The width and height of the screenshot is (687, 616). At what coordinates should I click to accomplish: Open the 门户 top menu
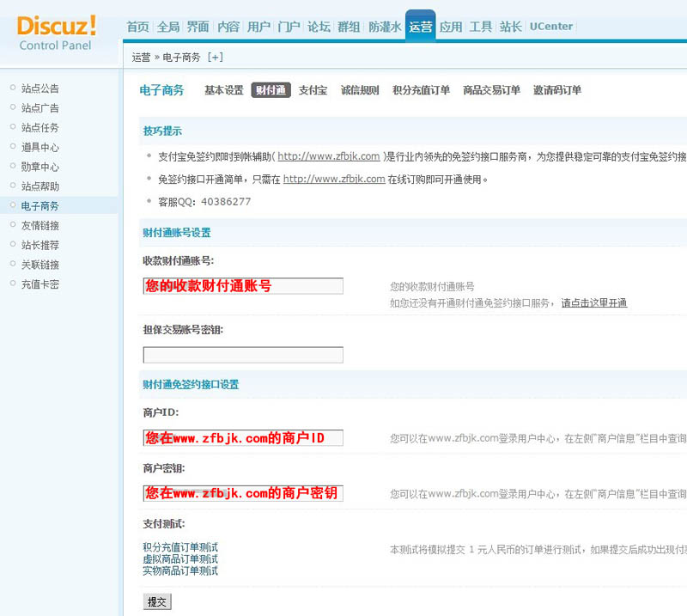pos(289,27)
